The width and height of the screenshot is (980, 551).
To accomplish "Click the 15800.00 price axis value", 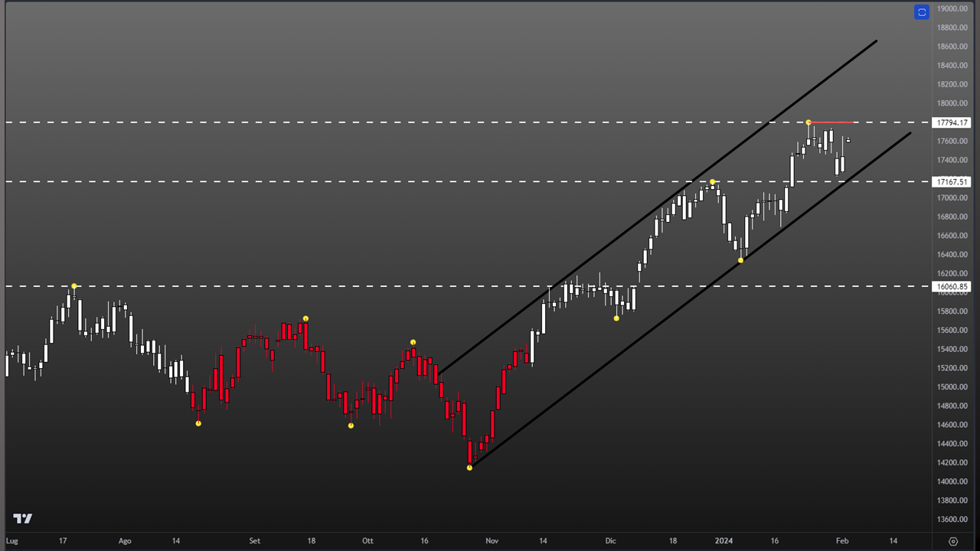I will 952,311.
